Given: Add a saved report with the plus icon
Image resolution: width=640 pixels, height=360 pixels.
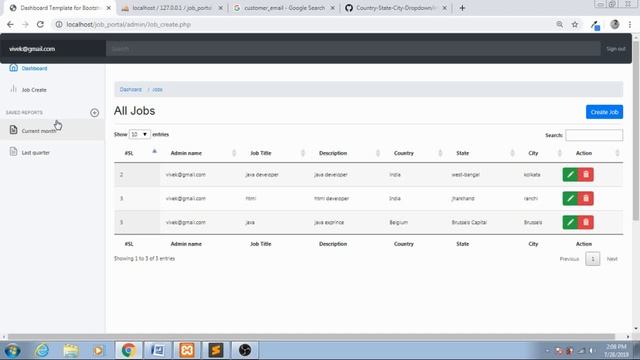Looking at the screenshot, I should [x=94, y=113].
